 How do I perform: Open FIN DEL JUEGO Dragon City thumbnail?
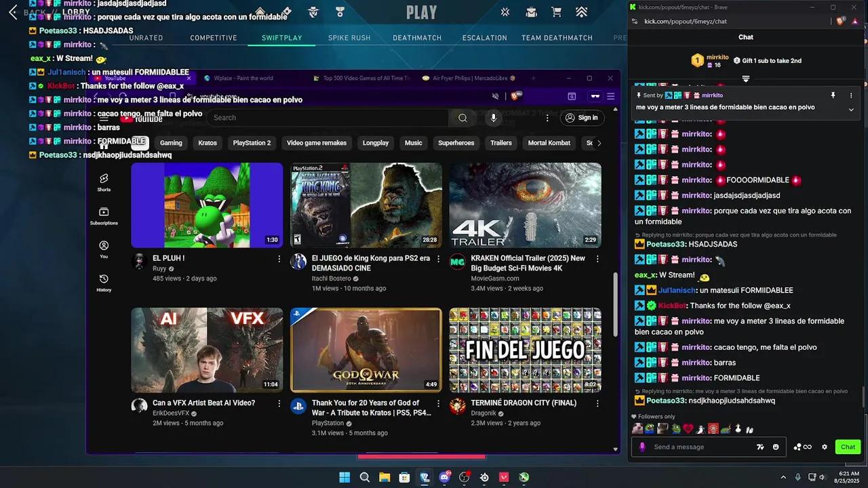tap(525, 350)
